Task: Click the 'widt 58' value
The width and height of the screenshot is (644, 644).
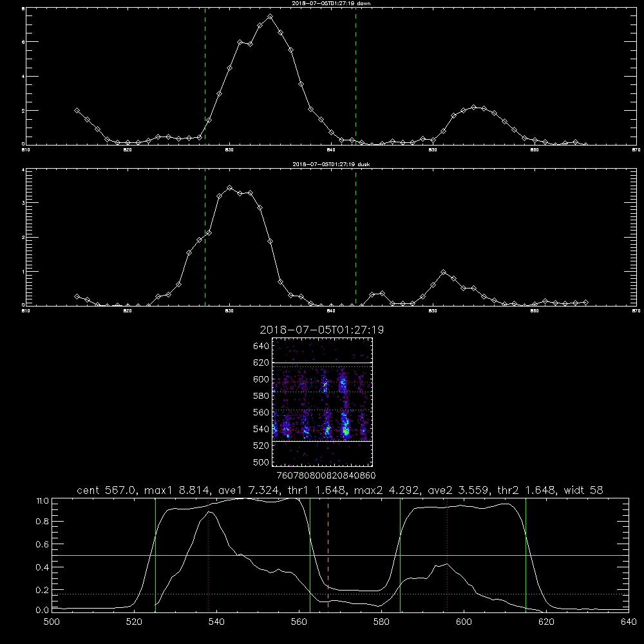Action: point(583,490)
